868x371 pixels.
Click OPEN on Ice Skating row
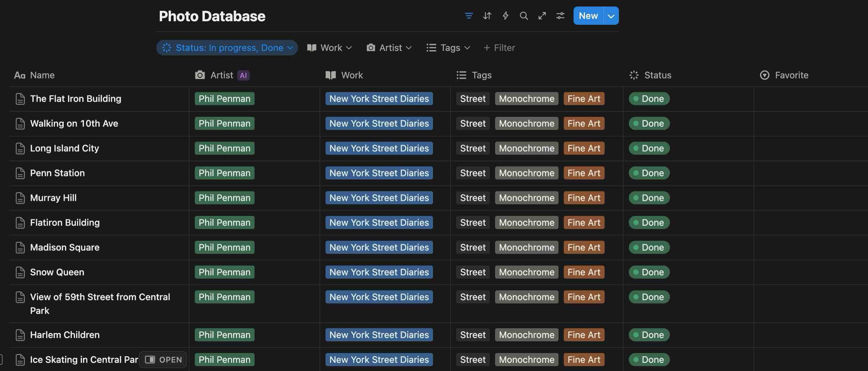[163, 360]
